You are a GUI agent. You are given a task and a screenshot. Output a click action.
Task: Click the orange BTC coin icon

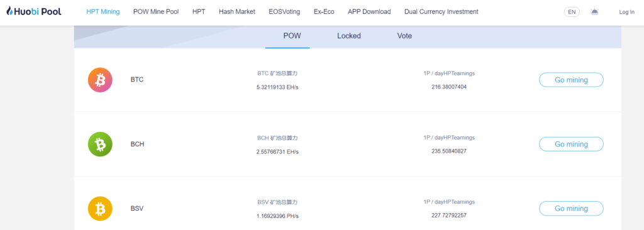click(x=100, y=80)
